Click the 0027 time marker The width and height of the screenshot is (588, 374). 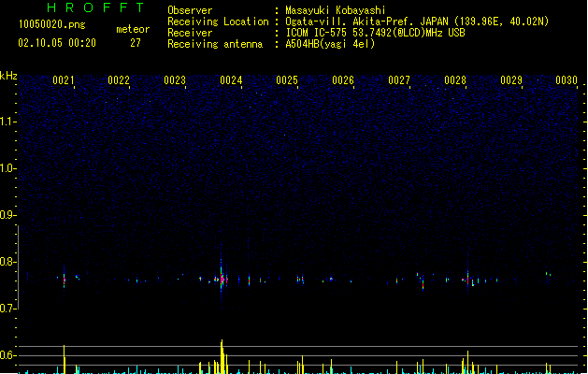399,80
